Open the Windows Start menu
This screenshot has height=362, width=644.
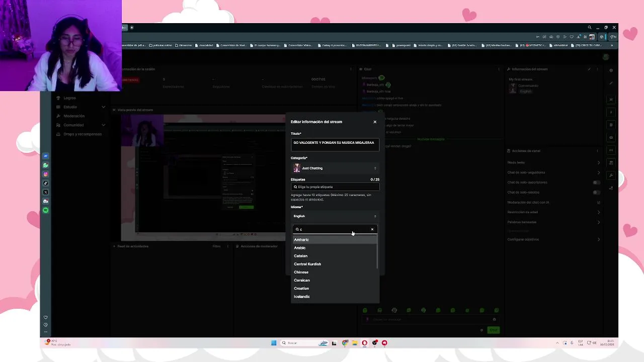pos(274,343)
